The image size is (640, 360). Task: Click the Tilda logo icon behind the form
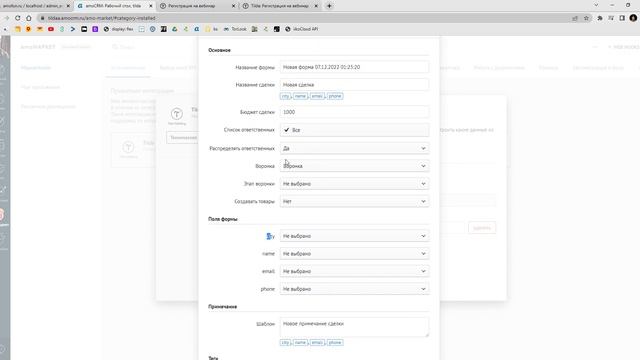click(x=177, y=114)
